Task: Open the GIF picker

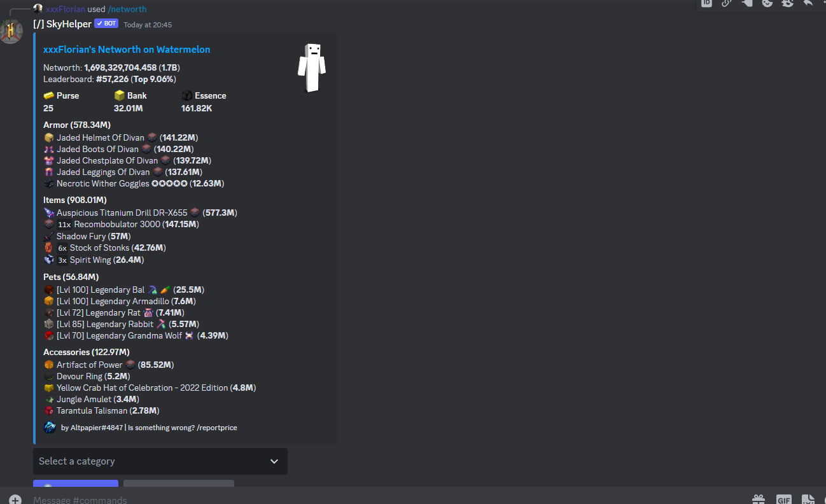Action: pos(783,500)
